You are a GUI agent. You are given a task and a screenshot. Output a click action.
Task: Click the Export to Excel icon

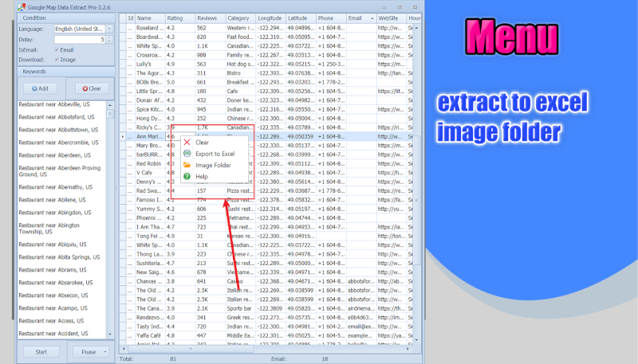tap(187, 154)
